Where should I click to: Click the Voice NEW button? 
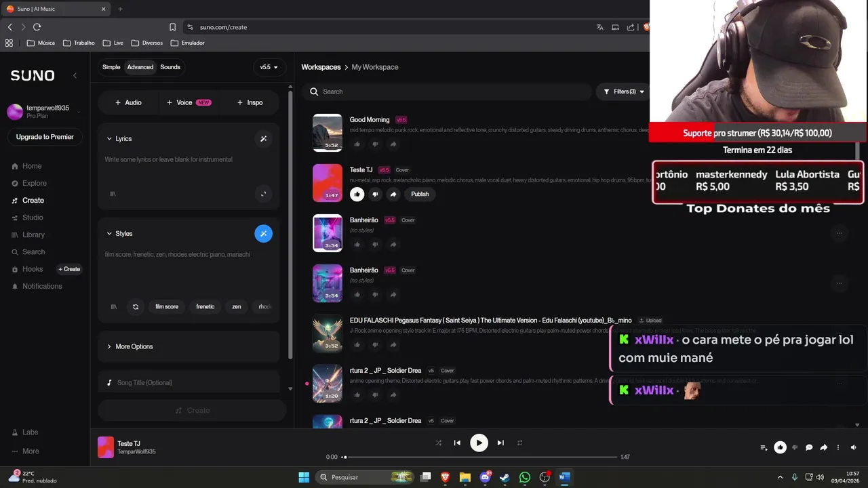coord(189,102)
